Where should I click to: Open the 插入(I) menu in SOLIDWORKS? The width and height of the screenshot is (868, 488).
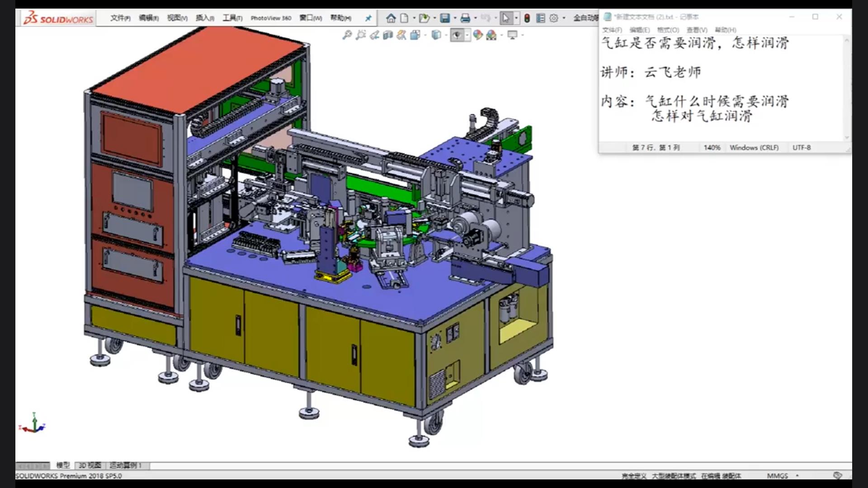pos(205,18)
